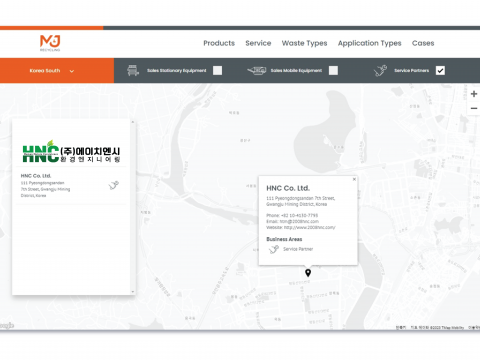Select the HNC Co. Ltd. logo thumbnail
This screenshot has width=480, height=360.
pos(71,152)
